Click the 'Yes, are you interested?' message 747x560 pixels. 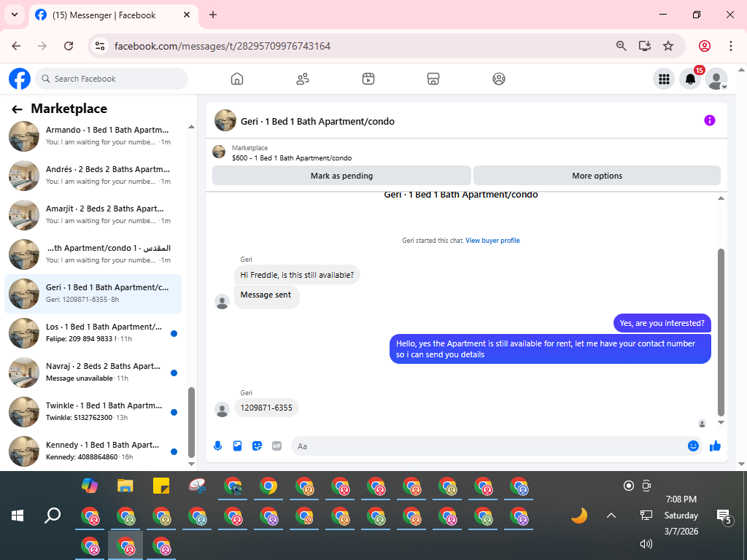(662, 323)
